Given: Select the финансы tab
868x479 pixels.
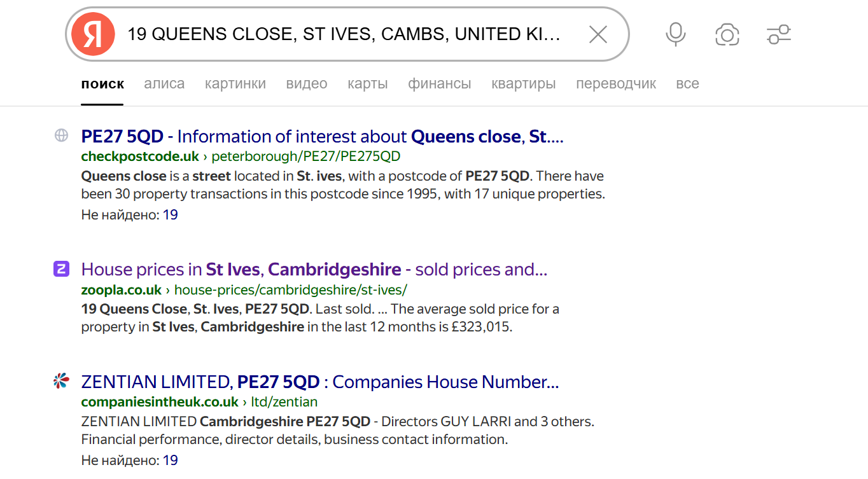Looking at the screenshot, I should [x=440, y=84].
